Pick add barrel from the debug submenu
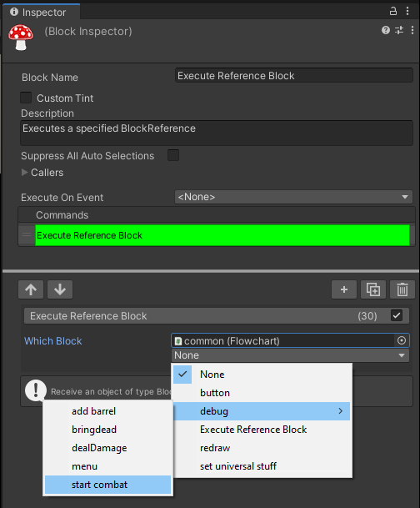Image resolution: width=420 pixels, height=508 pixels. 107,411
